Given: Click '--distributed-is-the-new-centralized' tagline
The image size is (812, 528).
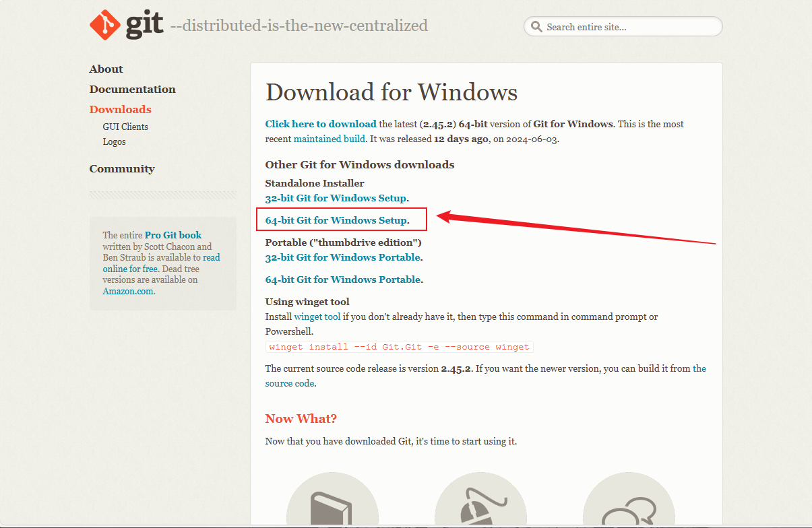Looking at the screenshot, I should coord(299,26).
